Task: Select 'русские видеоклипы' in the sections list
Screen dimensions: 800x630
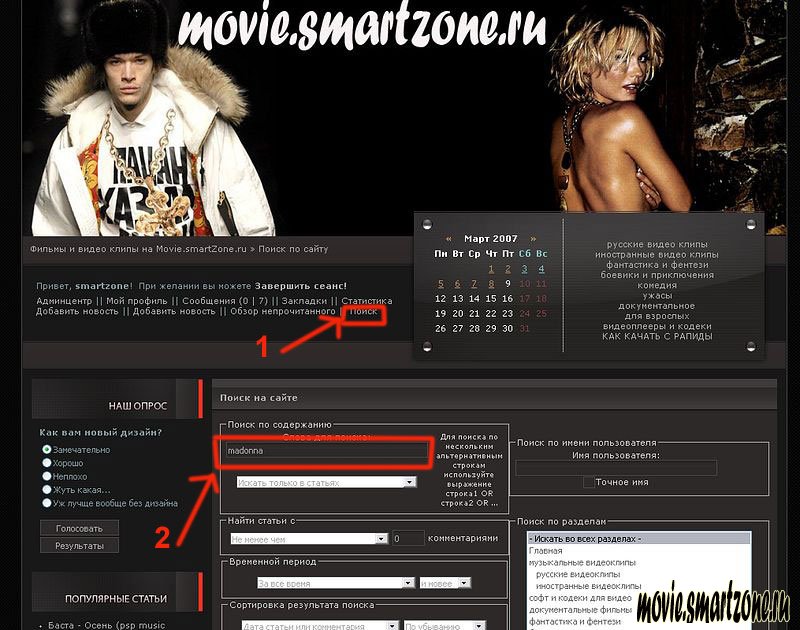Action: (578, 574)
